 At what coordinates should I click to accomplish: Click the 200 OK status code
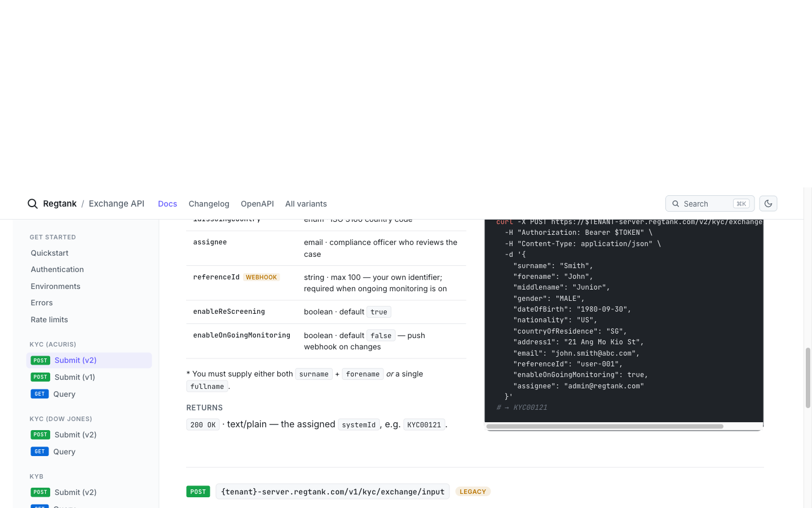pos(203,424)
